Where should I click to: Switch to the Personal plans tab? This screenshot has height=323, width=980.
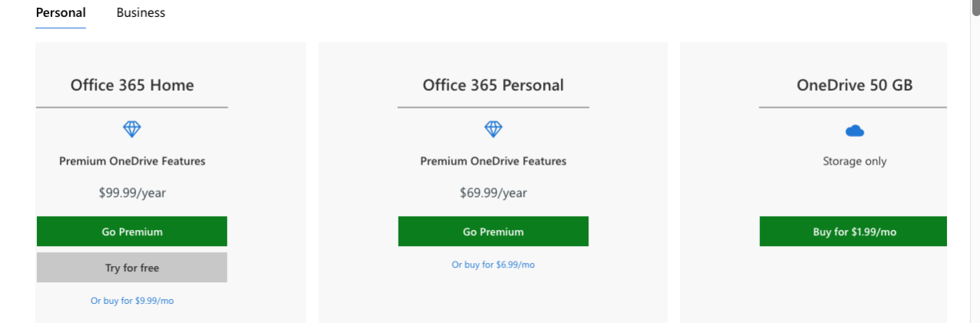[61, 13]
